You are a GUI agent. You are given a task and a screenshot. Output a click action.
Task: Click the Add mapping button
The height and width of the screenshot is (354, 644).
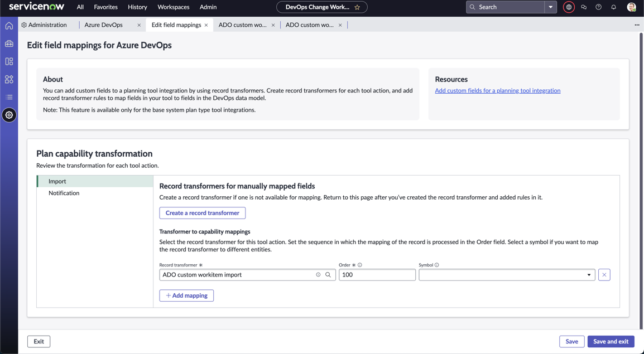[186, 295]
